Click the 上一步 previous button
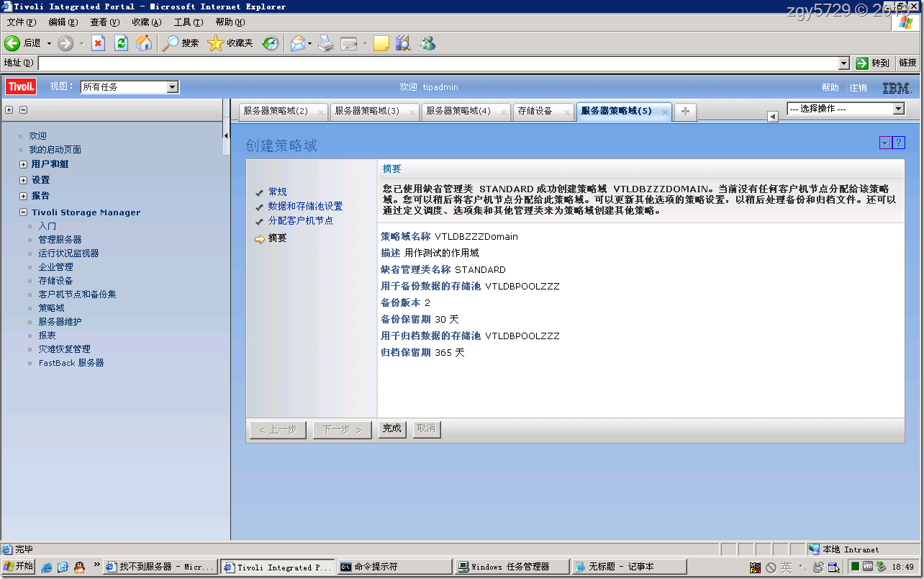 [278, 430]
